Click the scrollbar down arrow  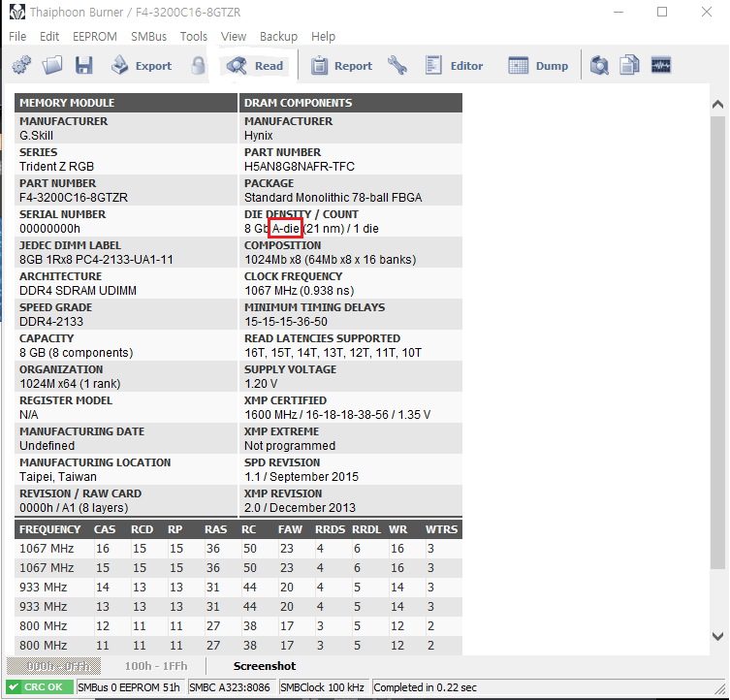pos(717,636)
